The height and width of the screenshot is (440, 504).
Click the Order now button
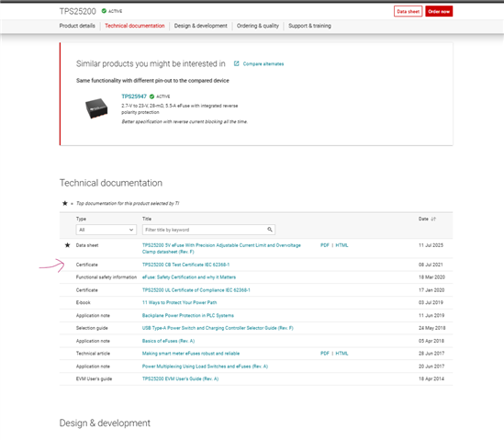pos(439,11)
